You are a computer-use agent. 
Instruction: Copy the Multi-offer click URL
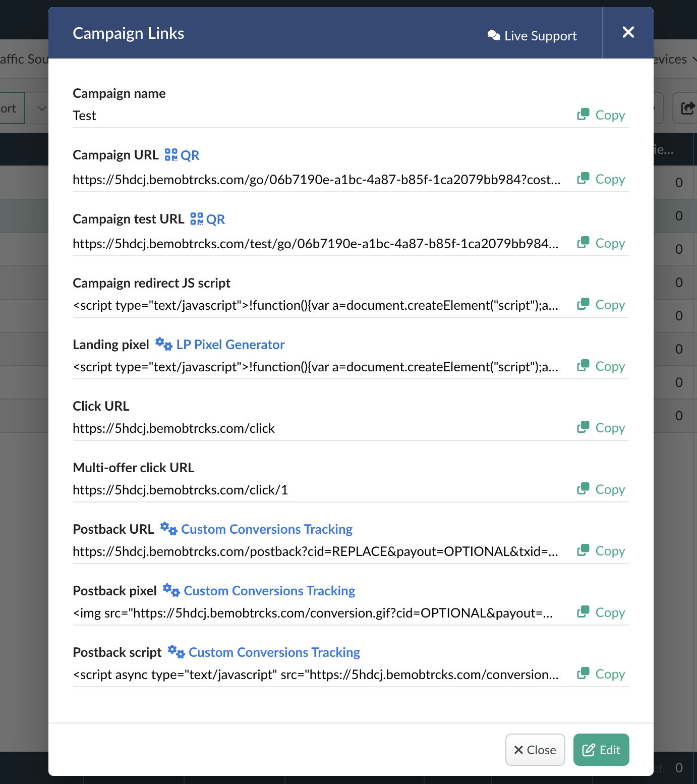tap(601, 489)
